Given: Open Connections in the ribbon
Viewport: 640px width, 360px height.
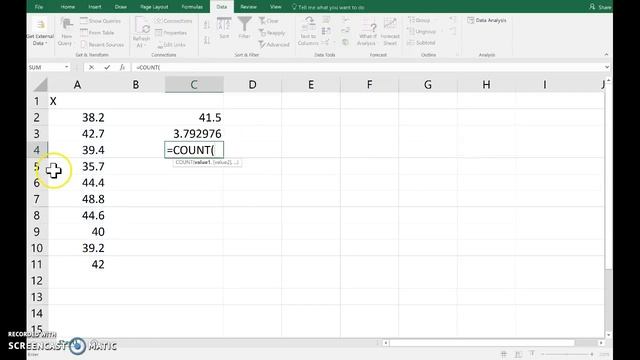Looking at the screenshot, I should pyautogui.click(x=173, y=21).
